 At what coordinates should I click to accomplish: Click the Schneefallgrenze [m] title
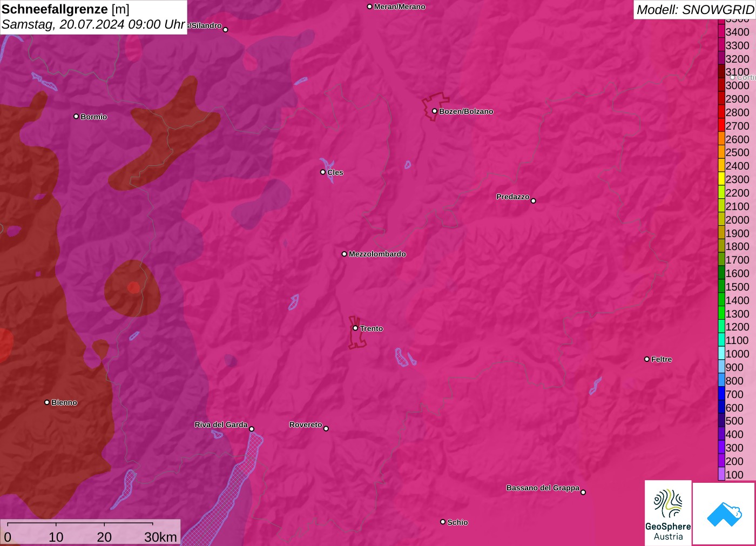point(65,9)
